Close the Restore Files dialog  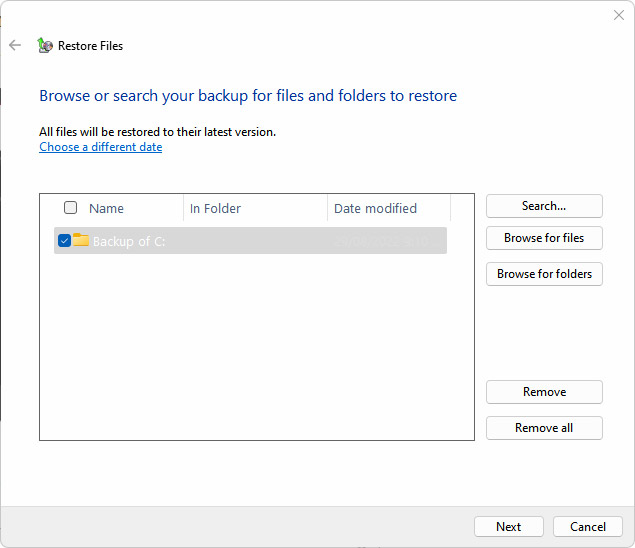(x=618, y=15)
